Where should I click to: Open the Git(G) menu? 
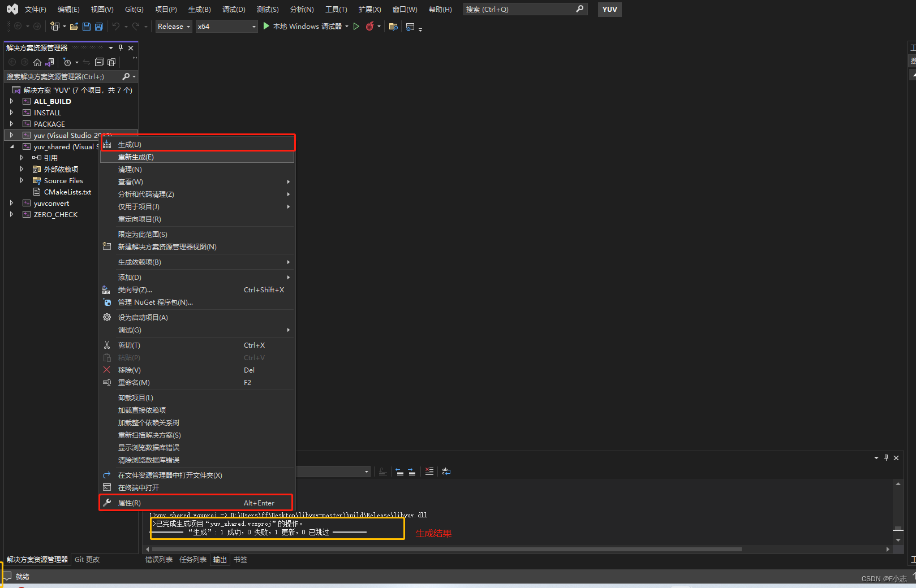pyautogui.click(x=134, y=9)
